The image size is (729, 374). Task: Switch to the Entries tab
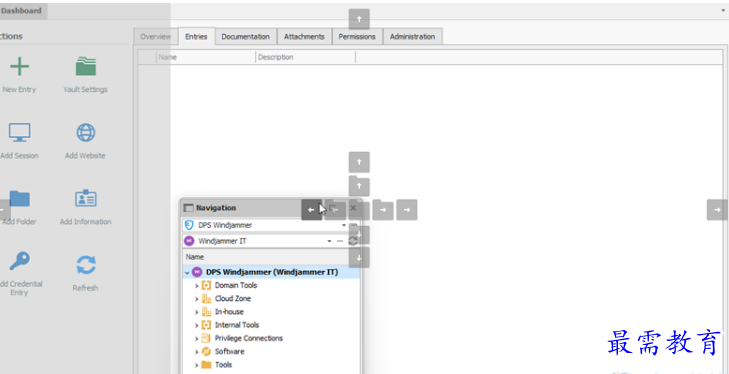(x=196, y=36)
